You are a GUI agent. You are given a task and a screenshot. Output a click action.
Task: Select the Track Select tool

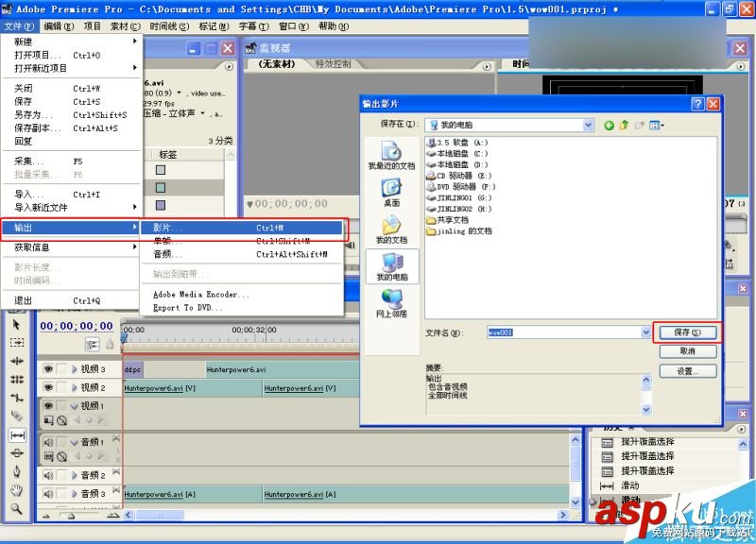tap(16, 343)
